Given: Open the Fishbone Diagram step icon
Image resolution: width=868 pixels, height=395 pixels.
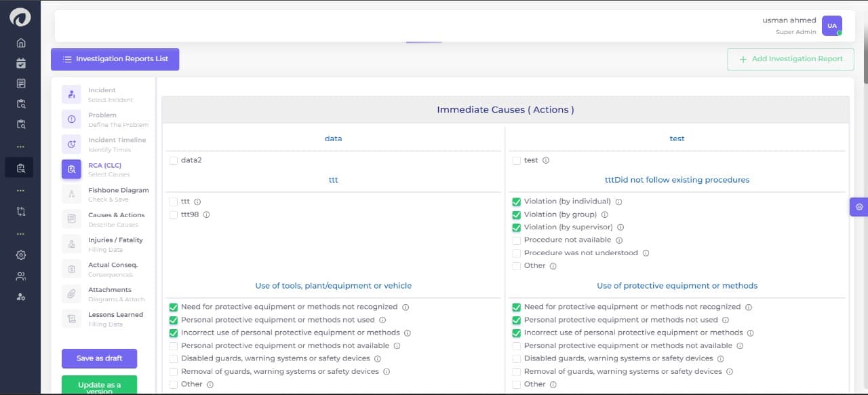Looking at the screenshot, I should (71, 194).
